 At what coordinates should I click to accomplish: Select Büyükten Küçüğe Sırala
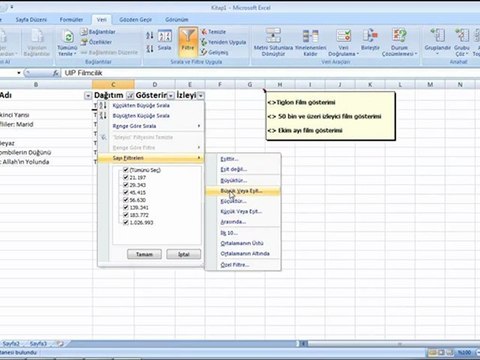coord(151,116)
